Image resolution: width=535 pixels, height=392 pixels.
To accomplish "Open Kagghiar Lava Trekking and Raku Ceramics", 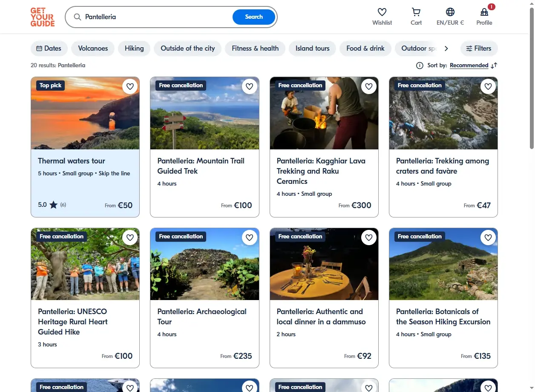I will click(321, 171).
